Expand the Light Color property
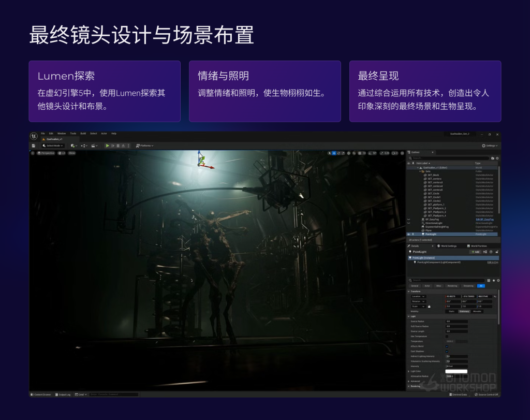The height and width of the screenshot is (420, 530). pos(409,371)
